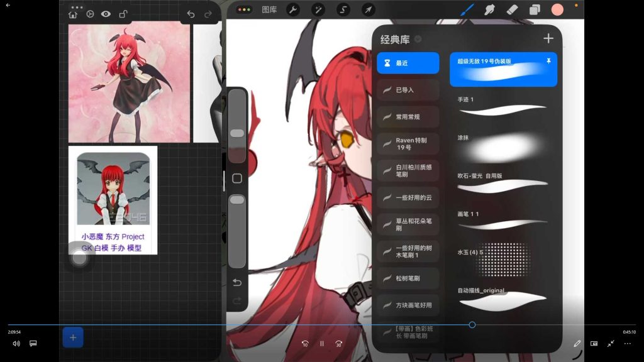Screen dimensions: 644x362
Task: Click the circular settings icon beside home
Action: coord(90,14)
